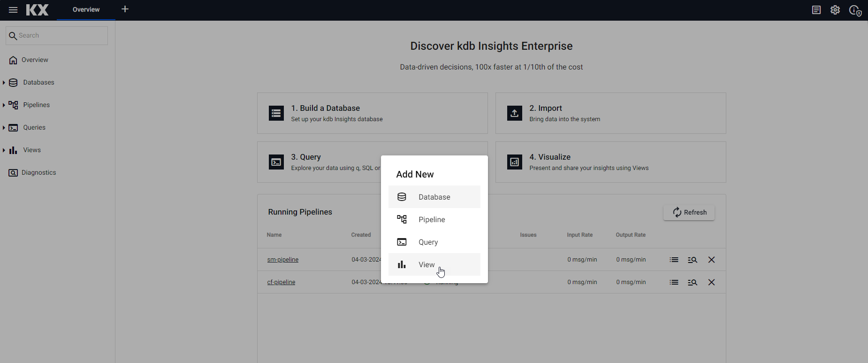
Task: Open the sm-pipeline link
Action: click(282, 260)
